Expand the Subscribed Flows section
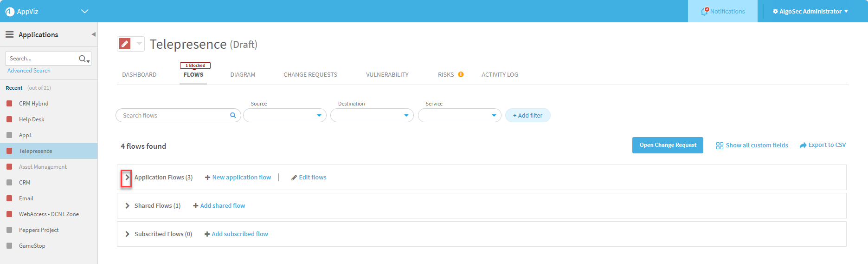The image size is (868, 264). [x=127, y=234]
